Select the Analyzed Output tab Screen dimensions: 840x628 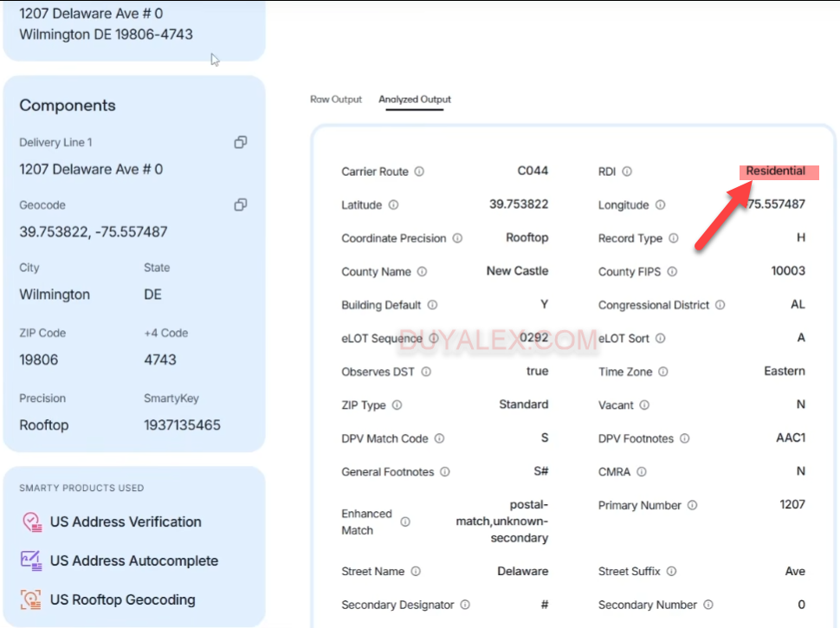coord(415,100)
